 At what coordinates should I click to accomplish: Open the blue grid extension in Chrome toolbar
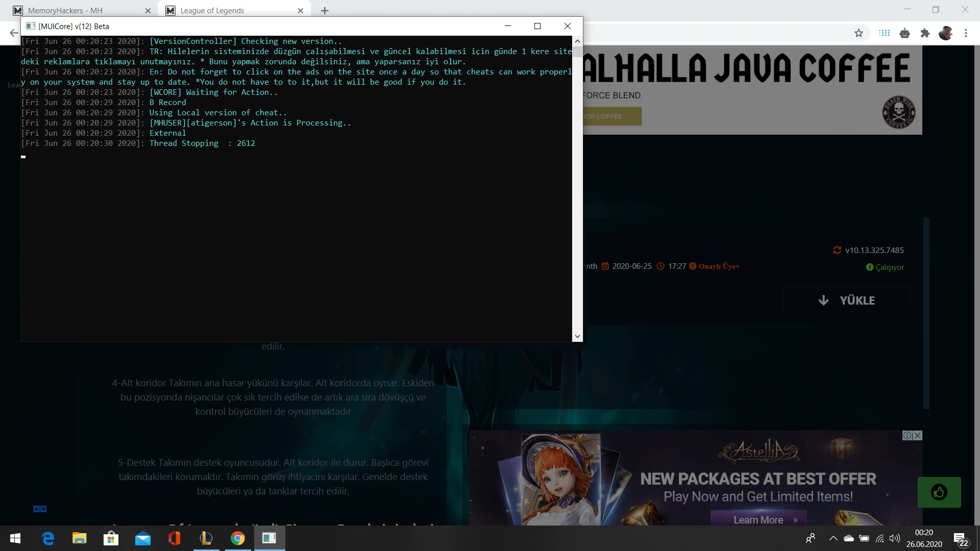[x=885, y=33]
